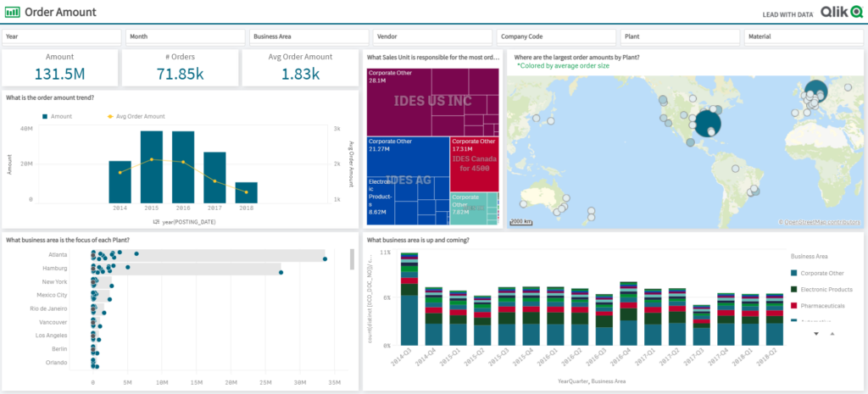868x394 pixels.
Task: Click the Avg Order Amount legend marker
Action: pyautogui.click(x=109, y=117)
